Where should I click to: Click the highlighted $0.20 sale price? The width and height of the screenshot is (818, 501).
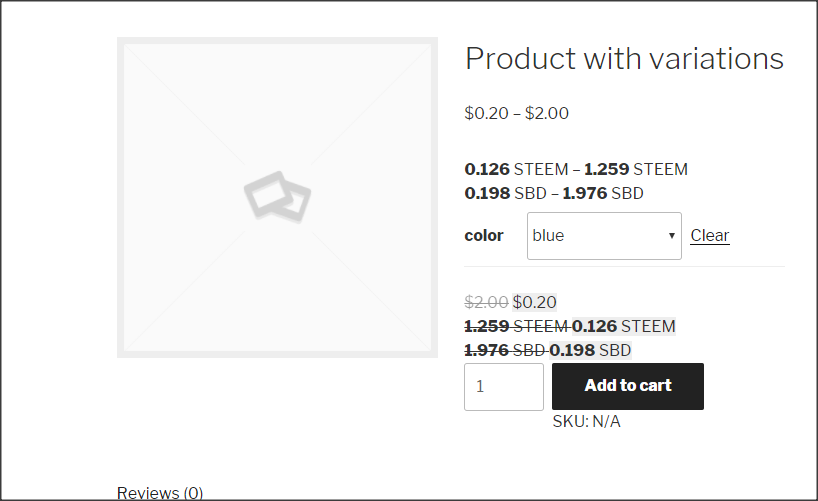pos(535,302)
